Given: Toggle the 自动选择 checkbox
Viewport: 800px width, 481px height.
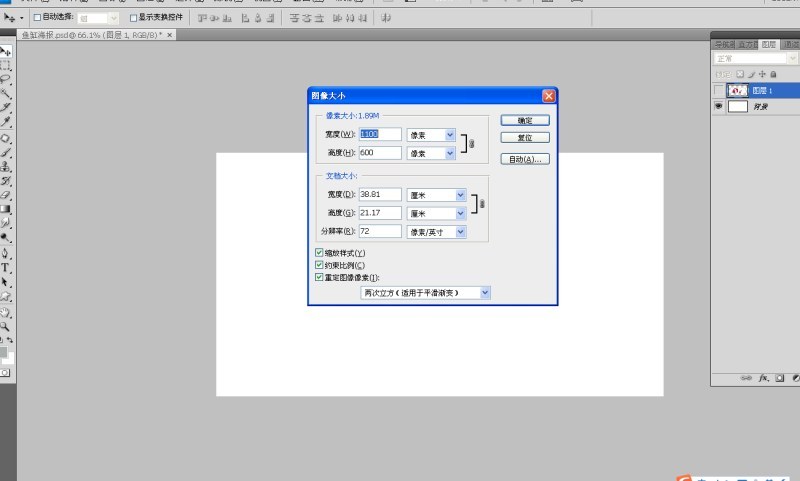Looking at the screenshot, I should click(x=37, y=17).
